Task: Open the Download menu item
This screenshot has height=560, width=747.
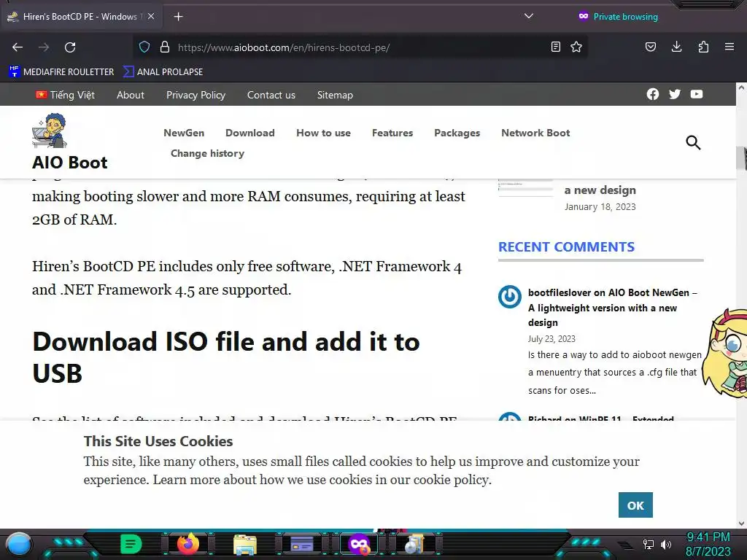Action: click(250, 133)
